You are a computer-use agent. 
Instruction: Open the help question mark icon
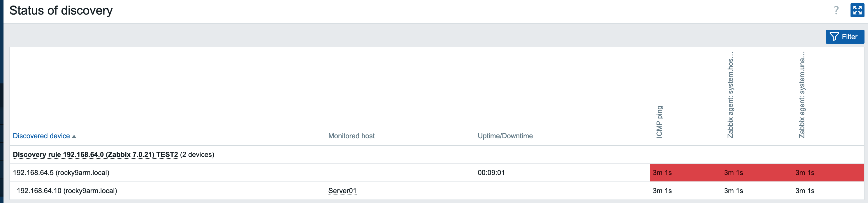point(836,10)
